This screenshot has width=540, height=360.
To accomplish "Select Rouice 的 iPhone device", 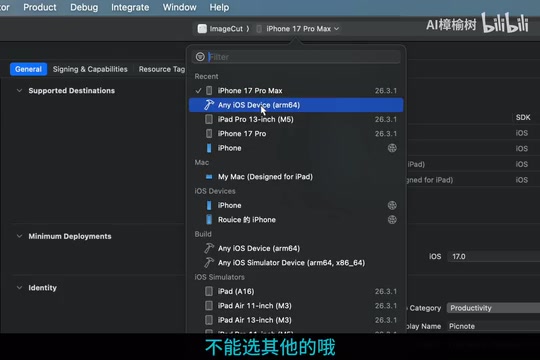I will 296,220.
